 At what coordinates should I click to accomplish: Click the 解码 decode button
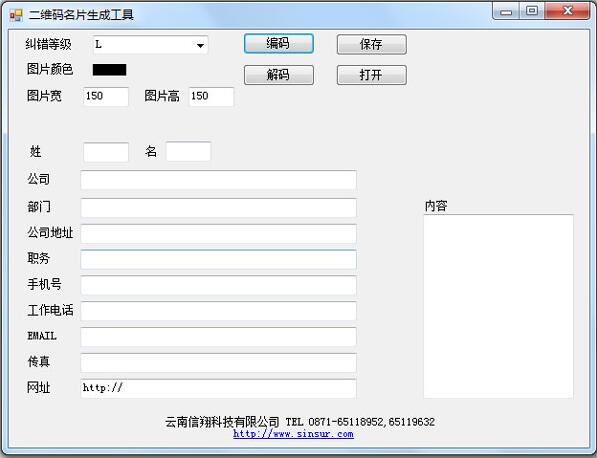click(279, 75)
